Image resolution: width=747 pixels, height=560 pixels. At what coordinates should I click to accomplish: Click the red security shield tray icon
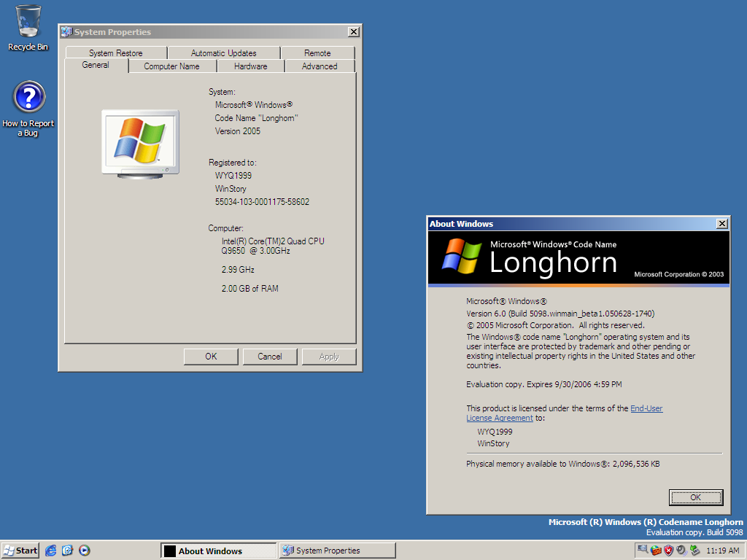tap(668, 551)
